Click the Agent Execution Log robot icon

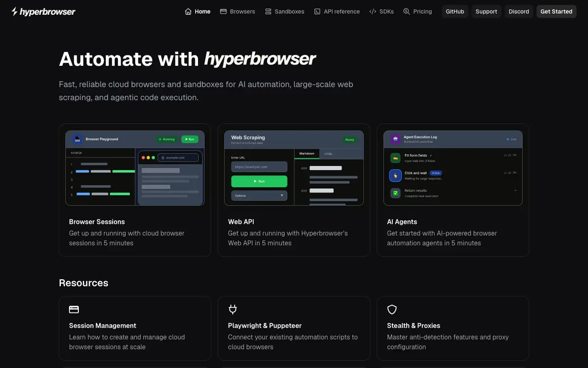(395, 139)
